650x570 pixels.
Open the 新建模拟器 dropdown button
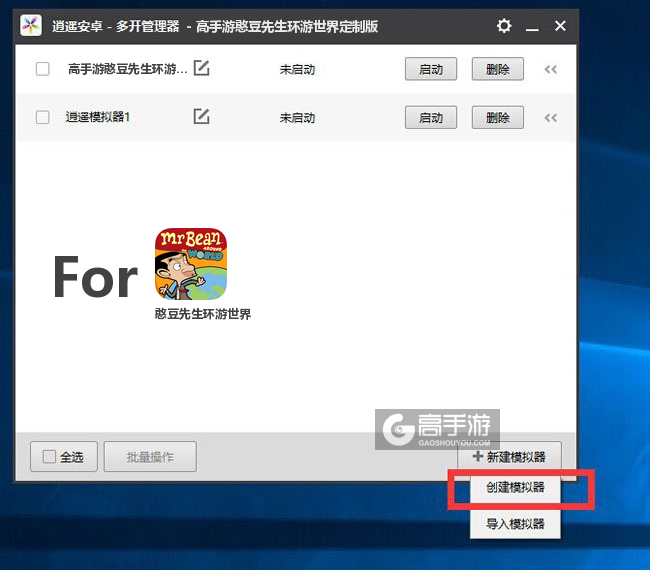(509, 457)
